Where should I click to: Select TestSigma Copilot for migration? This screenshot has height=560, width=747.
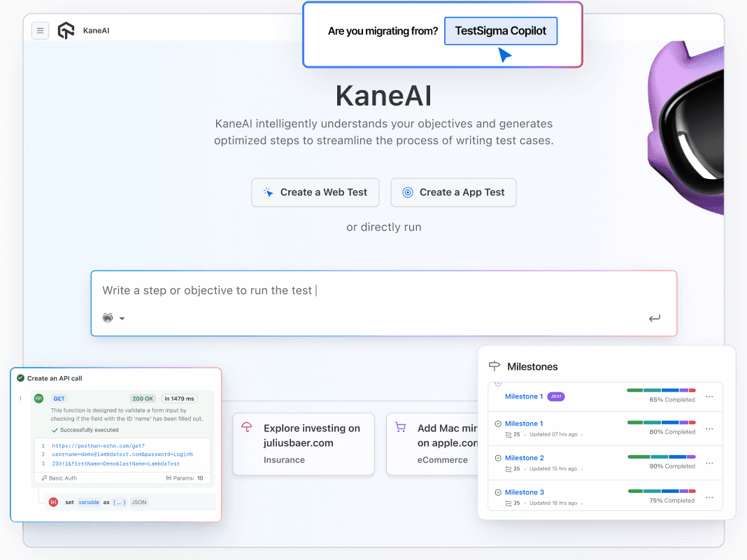click(x=501, y=31)
